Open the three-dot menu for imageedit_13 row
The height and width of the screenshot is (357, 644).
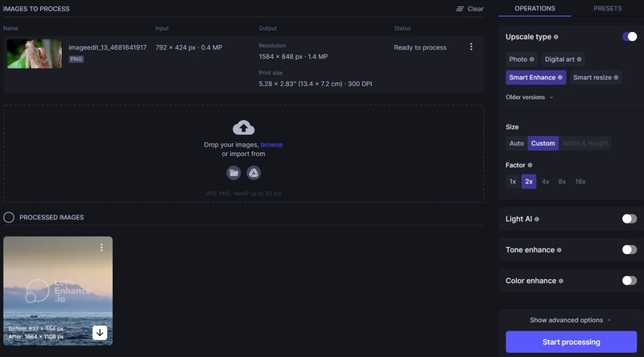tap(472, 47)
